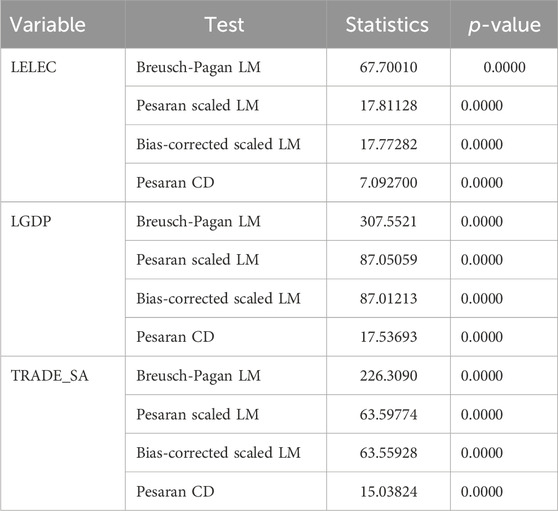Select the 7.092700 statistic value
558x511 pixels.
[x=388, y=183]
